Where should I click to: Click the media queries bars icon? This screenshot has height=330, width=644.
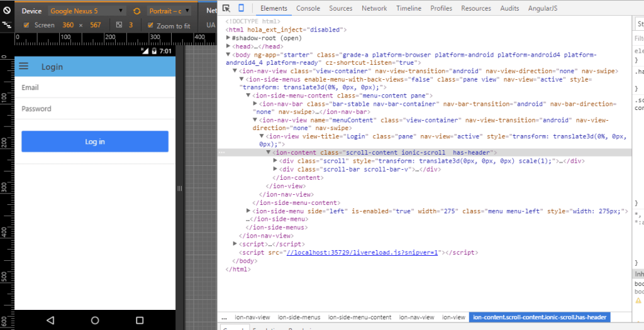(6, 25)
